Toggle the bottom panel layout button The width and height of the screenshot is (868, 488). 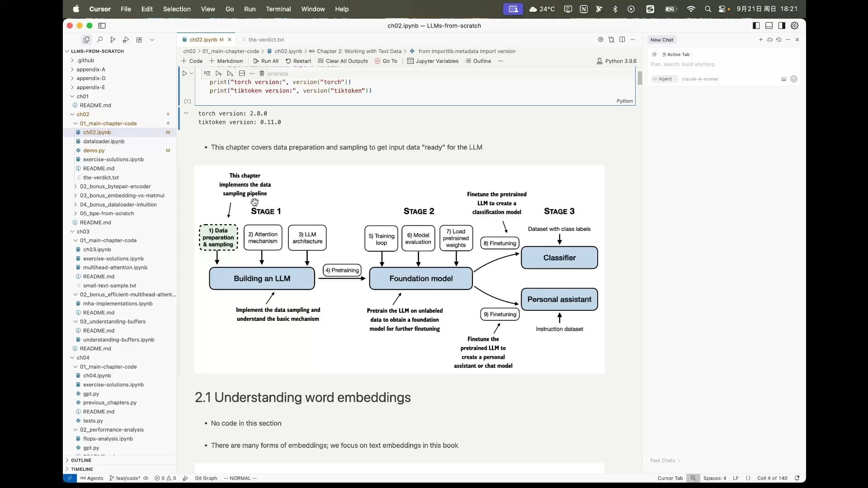coord(769,26)
